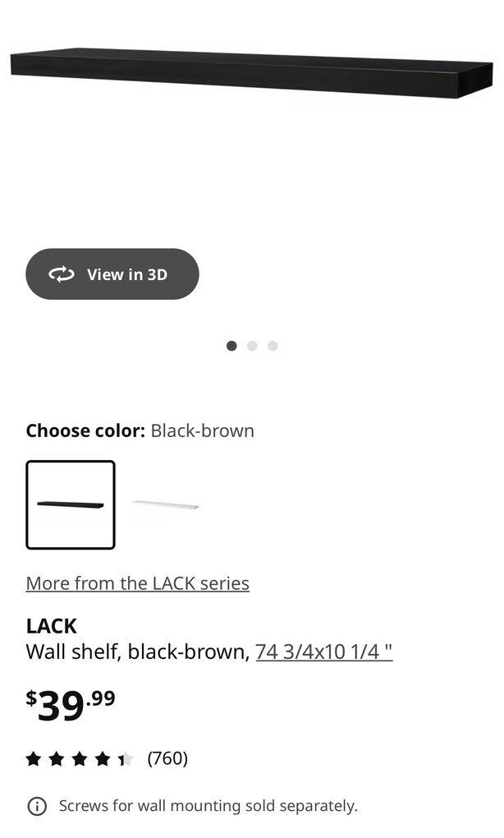The height and width of the screenshot is (838, 504).
Task: Click the View in 3D button
Action: click(112, 274)
